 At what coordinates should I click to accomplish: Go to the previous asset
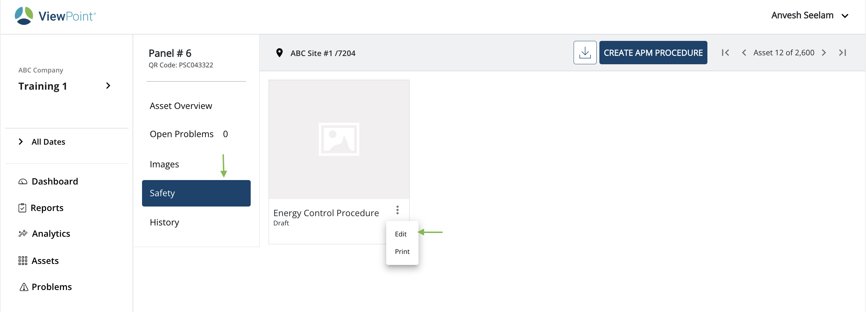(744, 53)
